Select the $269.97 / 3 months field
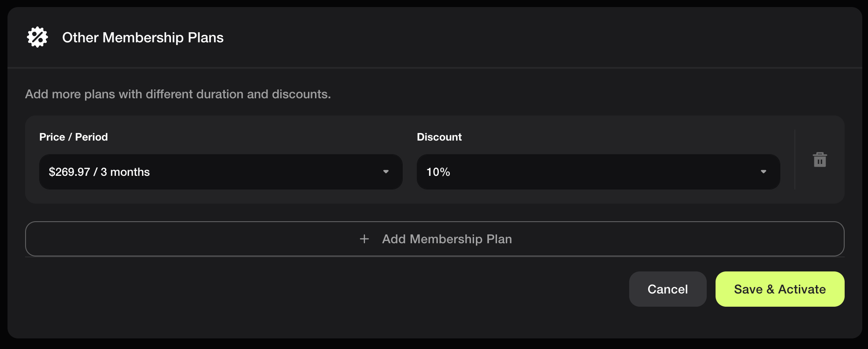 pyautogui.click(x=100, y=172)
